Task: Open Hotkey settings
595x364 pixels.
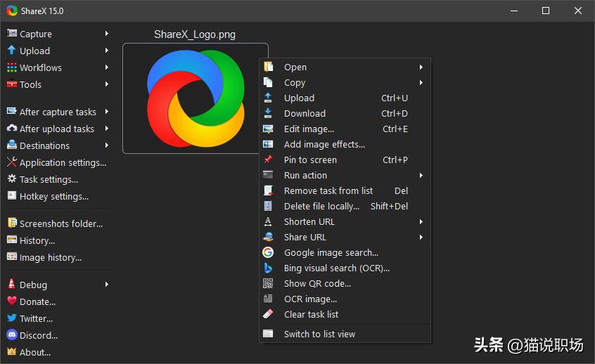Action: click(x=53, y=196)
